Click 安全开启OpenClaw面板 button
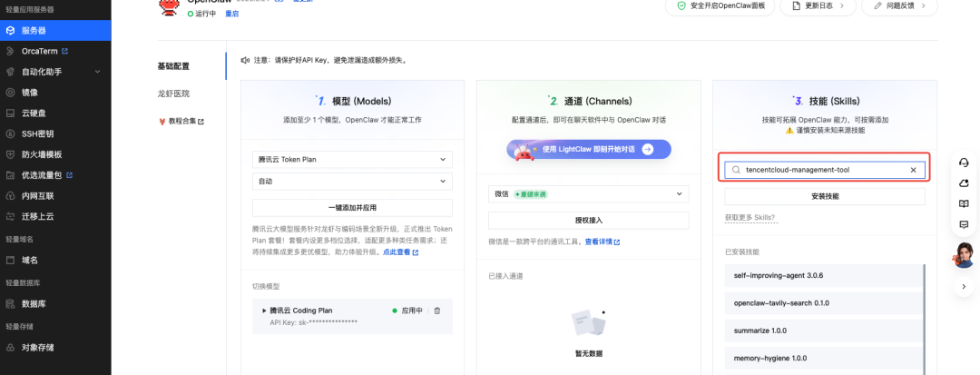 pyautogui.click(x=720, y=5)
